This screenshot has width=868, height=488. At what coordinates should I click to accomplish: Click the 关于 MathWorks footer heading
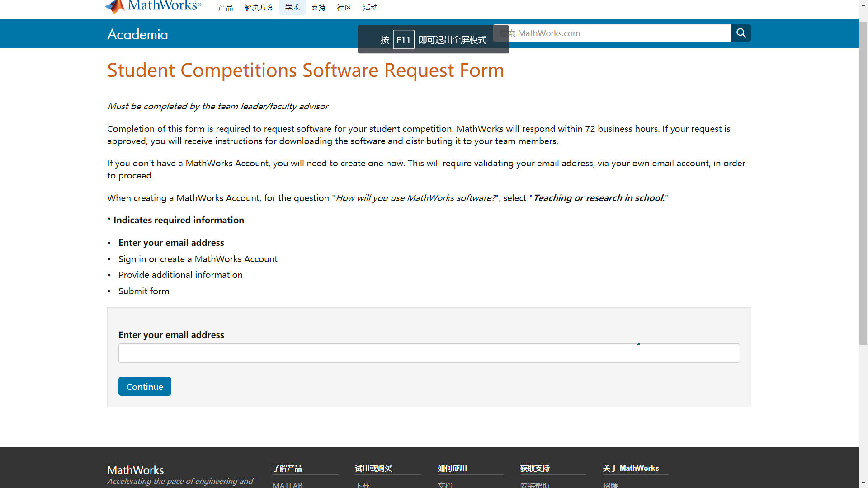(x=631, y=468)
